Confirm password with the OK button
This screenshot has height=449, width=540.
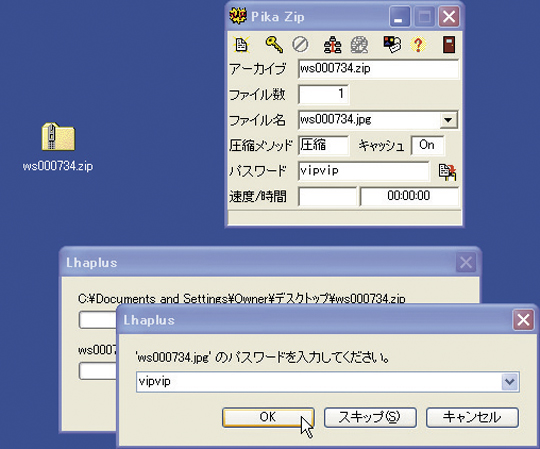point(268,417)
